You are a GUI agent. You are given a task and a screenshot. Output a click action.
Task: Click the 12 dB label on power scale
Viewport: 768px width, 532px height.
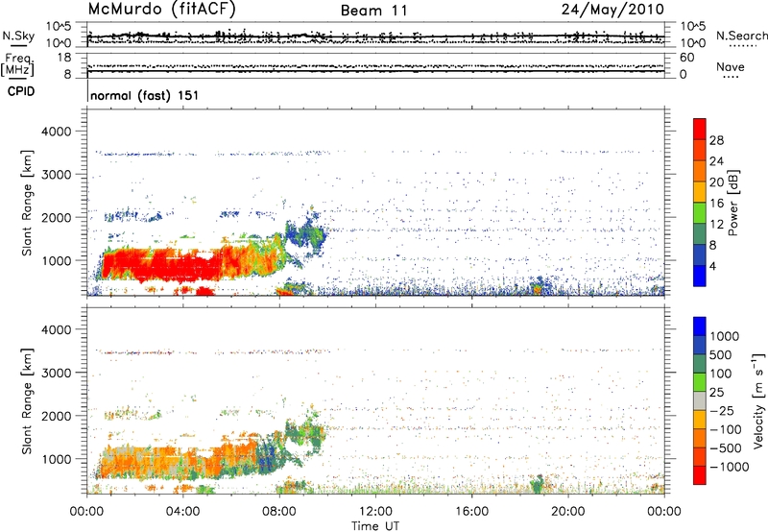click(716, 225)
